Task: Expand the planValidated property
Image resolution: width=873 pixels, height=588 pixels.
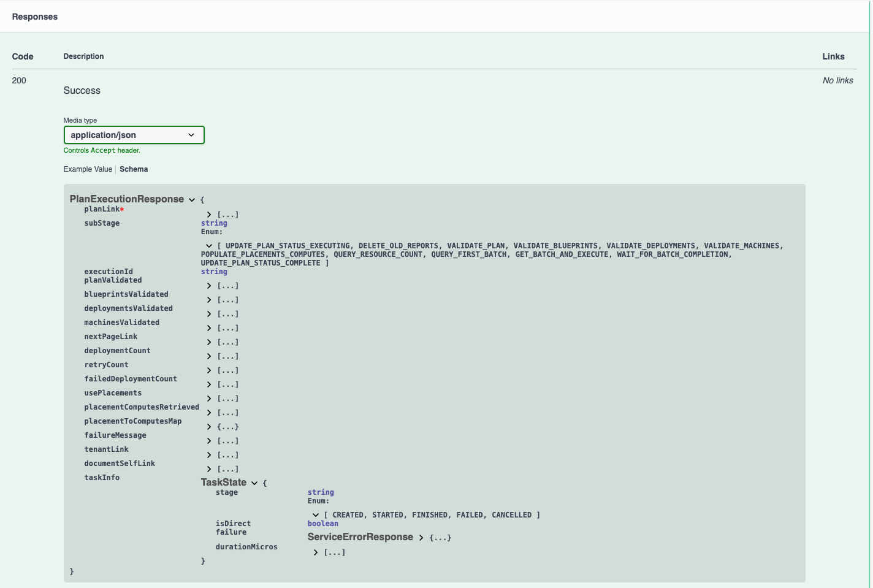Action: (209, 286)
